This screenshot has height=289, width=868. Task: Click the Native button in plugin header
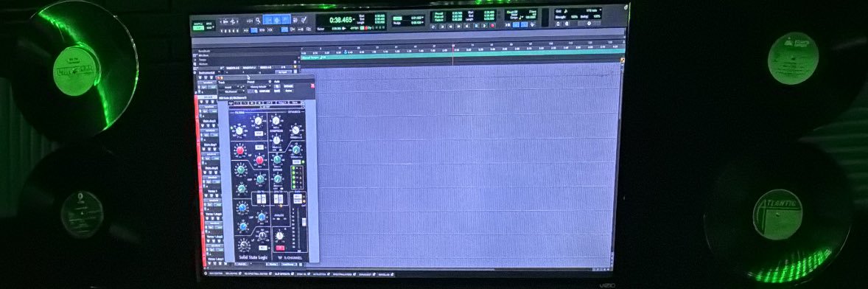click(x=289, y=91)
